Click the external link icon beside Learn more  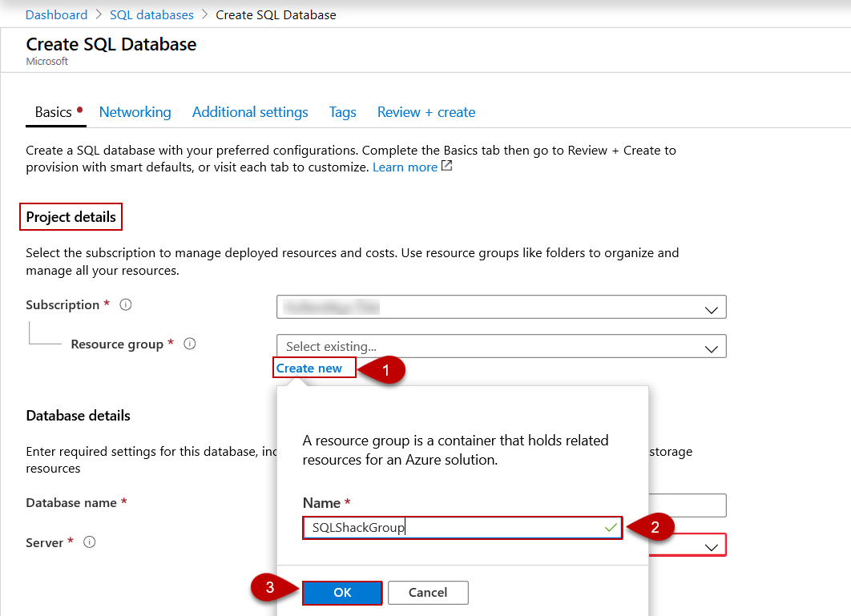447,167
